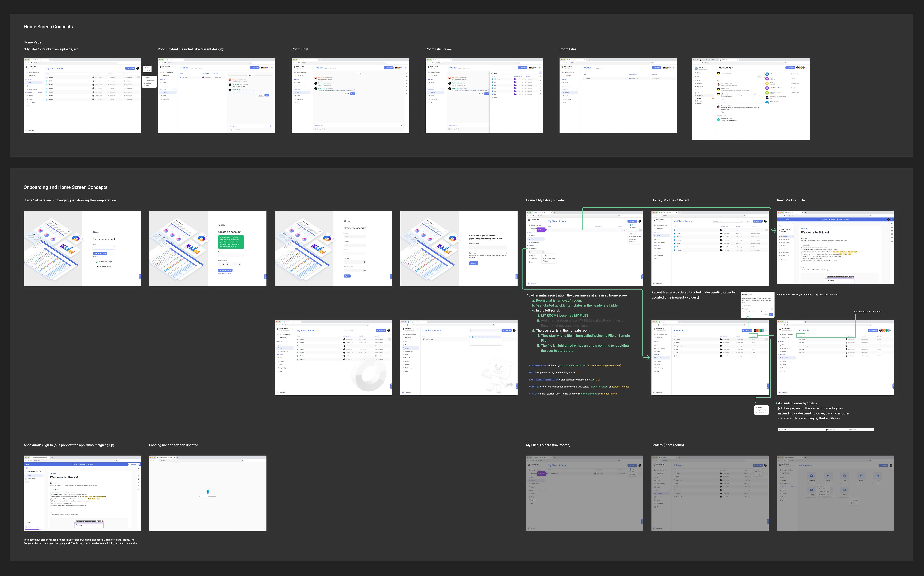Open Notifications in Home My Files Recent mockup
The image size is (924, 576).
coord(659,229)
